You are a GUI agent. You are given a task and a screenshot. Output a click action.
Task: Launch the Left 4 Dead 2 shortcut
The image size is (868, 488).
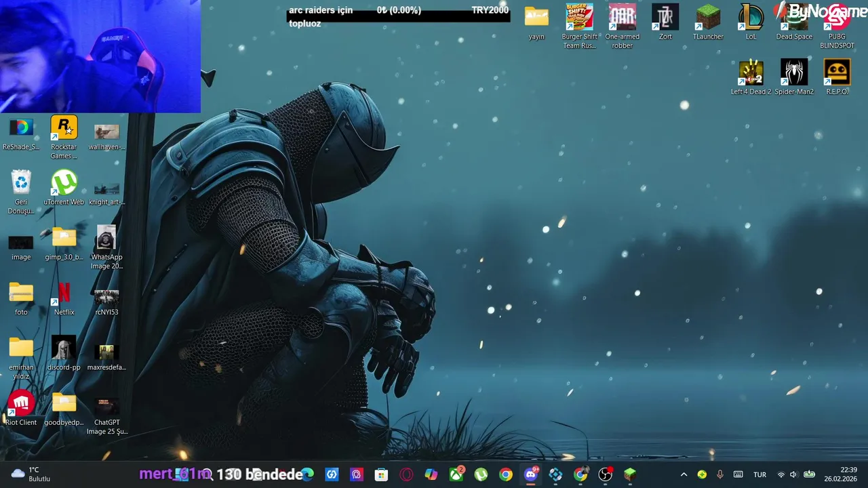(751, 78)
